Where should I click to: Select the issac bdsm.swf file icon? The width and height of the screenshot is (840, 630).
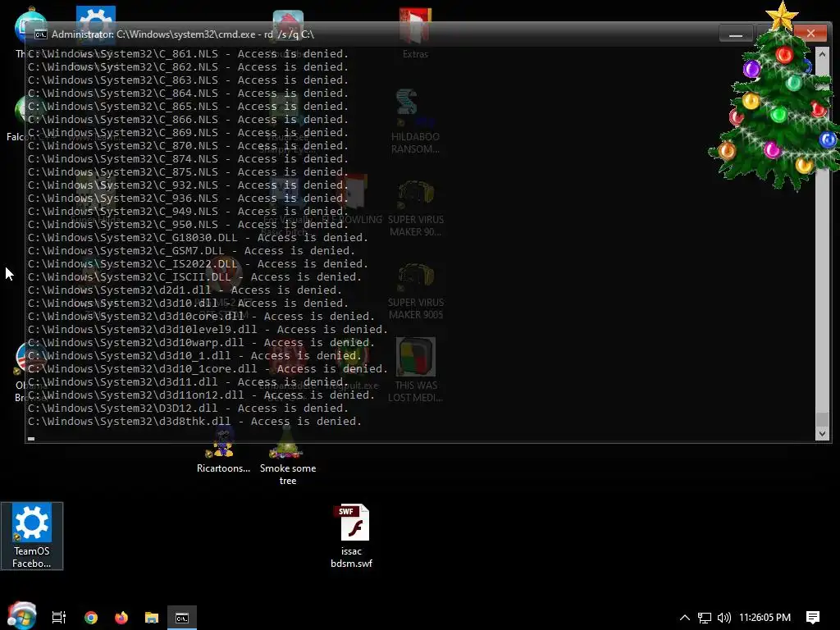351,536
